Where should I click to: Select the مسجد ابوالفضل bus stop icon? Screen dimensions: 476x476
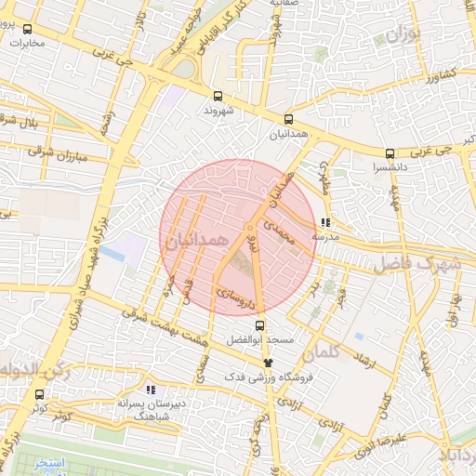259,325
